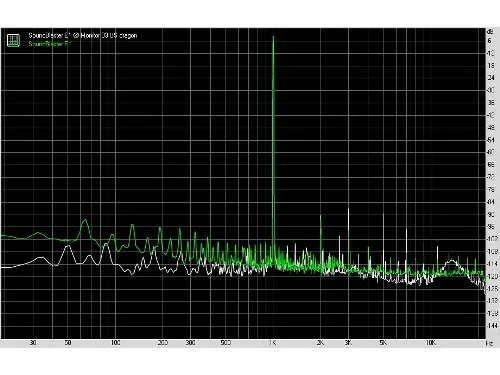Screen dimensions: 500x375
Task: Click the 100 label on frequency axis
Action: click(x=115, y=343)
